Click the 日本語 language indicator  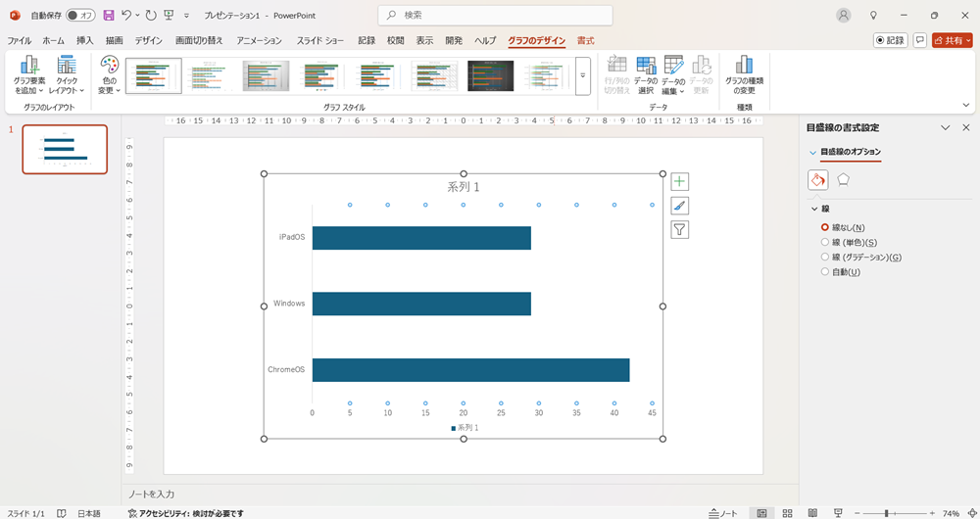pos(89,513)
